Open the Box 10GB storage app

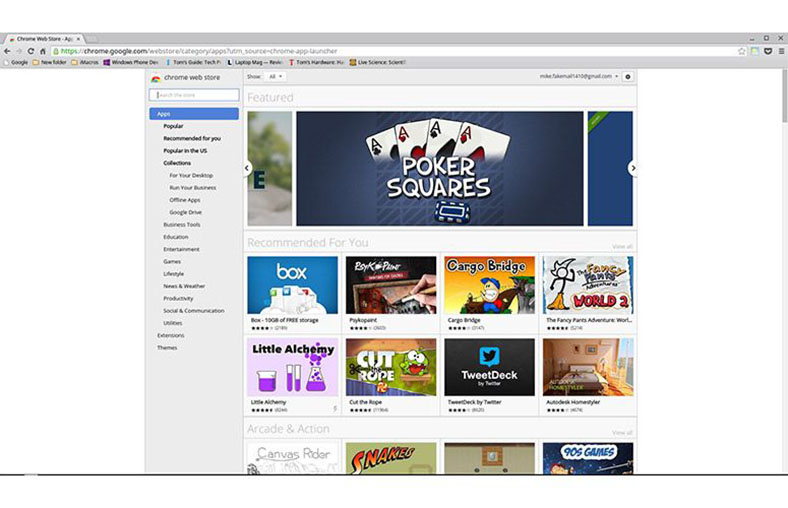click(292, 293)
